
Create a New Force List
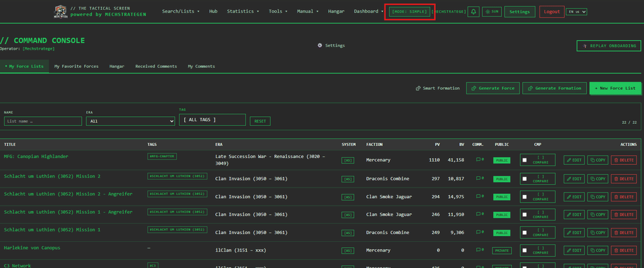coord(615,88)
